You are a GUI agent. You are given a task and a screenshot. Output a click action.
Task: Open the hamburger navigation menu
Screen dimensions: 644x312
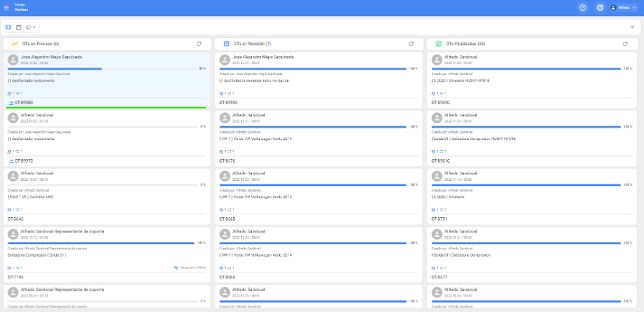click(7, 7)
